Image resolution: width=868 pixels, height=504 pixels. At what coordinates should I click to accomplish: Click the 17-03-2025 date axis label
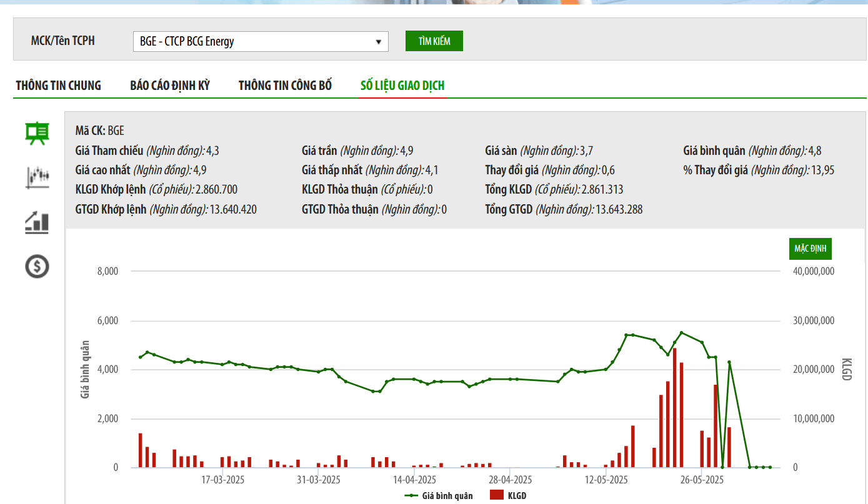[x=222, y=480]
